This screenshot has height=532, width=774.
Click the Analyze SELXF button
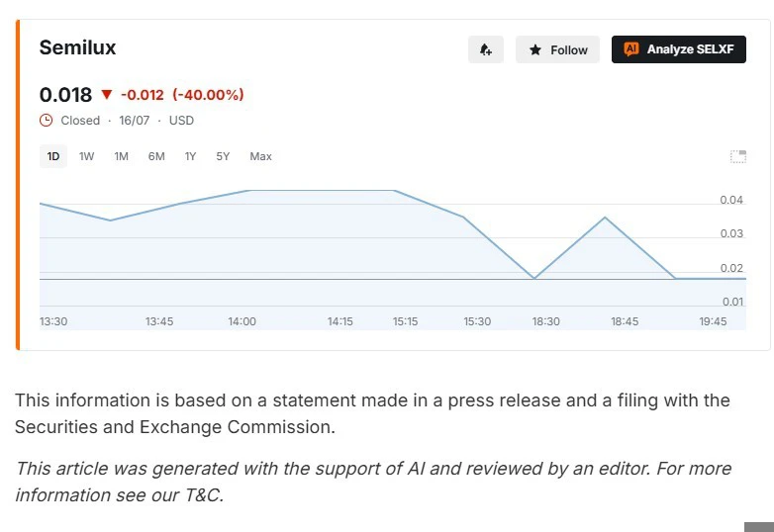click(679, 49)
